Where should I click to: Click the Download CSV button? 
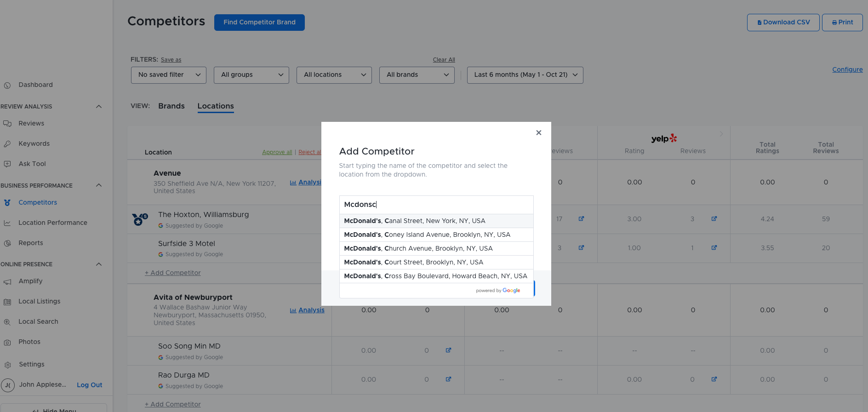783,23
